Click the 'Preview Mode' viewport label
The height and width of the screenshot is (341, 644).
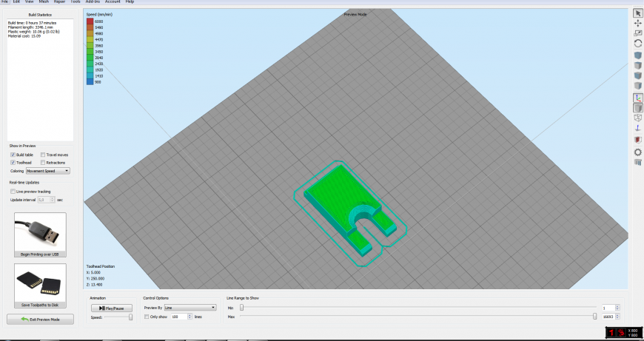click(x=355, y=15)
